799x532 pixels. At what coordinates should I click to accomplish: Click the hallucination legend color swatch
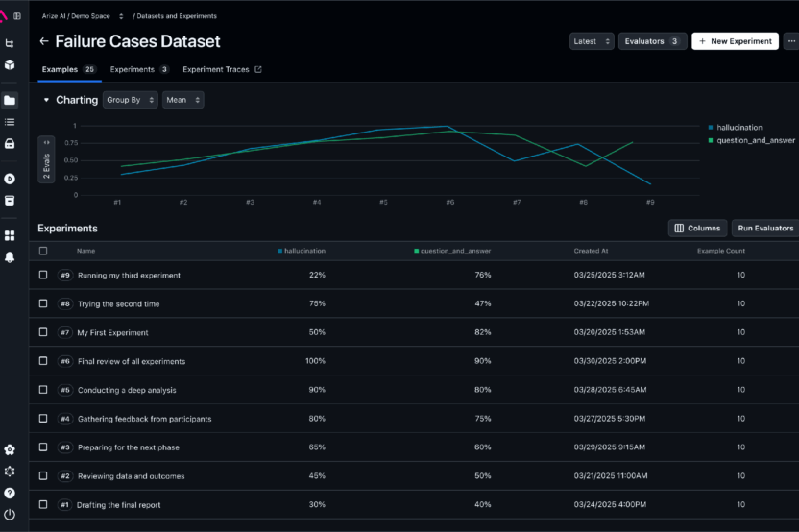[711, 127]
